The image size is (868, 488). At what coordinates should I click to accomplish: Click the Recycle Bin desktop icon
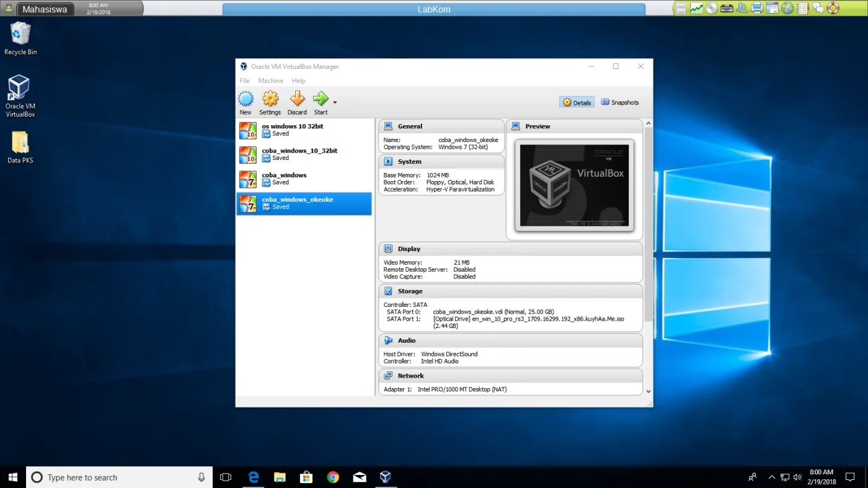(20, 38)
